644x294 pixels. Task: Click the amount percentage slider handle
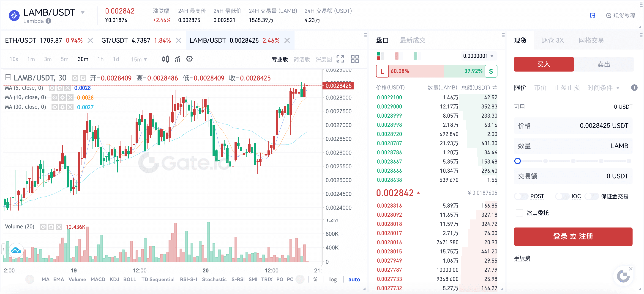[518, 161]
